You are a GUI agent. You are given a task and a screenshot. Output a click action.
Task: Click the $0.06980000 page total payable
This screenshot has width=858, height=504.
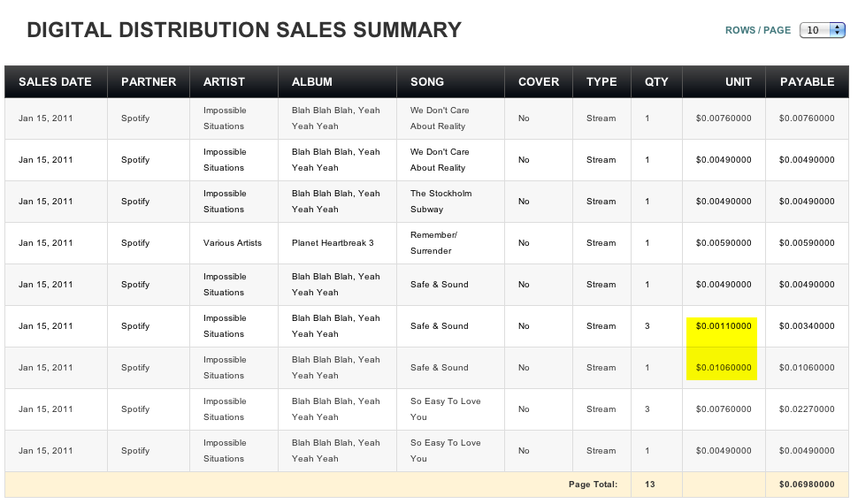tap(807, 485)
